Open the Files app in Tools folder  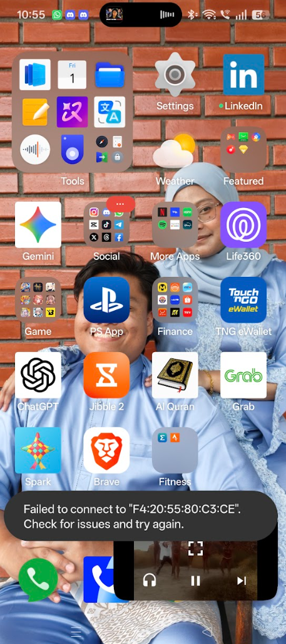[110, 75]
